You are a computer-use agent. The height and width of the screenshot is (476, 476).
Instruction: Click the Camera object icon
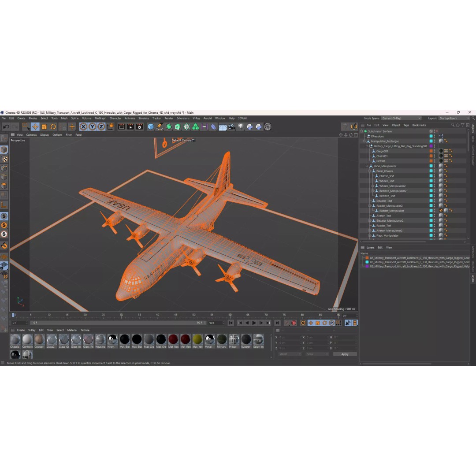click(232, 126)
